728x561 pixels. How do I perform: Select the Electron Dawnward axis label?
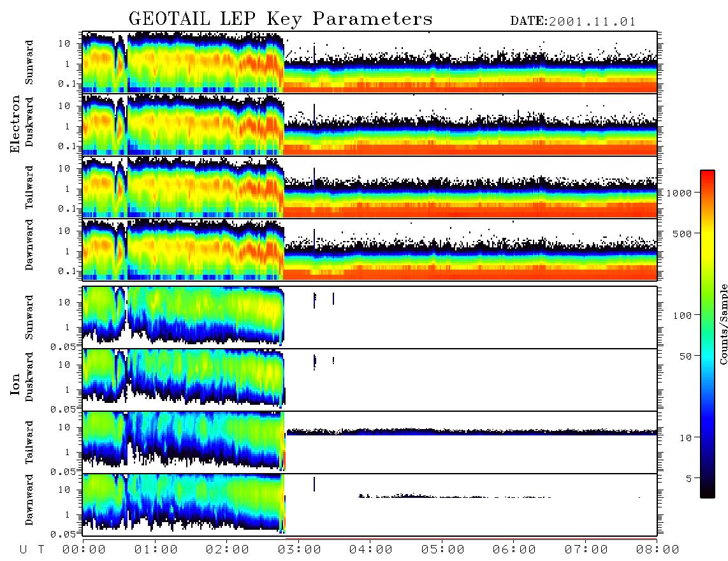[x=29, y=245]
